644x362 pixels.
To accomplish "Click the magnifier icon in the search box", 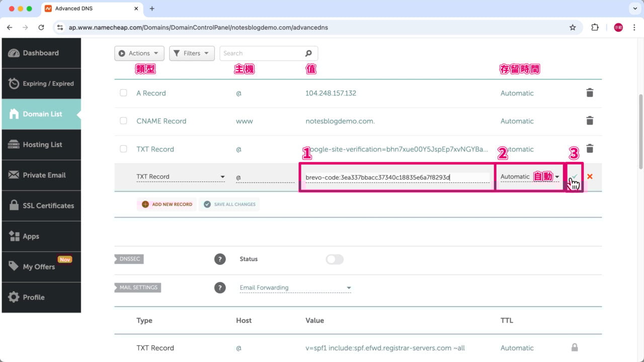I will pos(307,53).
